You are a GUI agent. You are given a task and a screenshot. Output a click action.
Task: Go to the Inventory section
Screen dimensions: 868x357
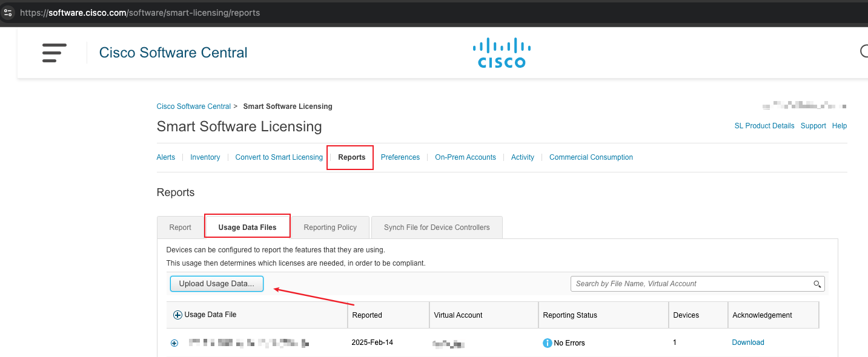pyautogui.click(x=205, y=157)
